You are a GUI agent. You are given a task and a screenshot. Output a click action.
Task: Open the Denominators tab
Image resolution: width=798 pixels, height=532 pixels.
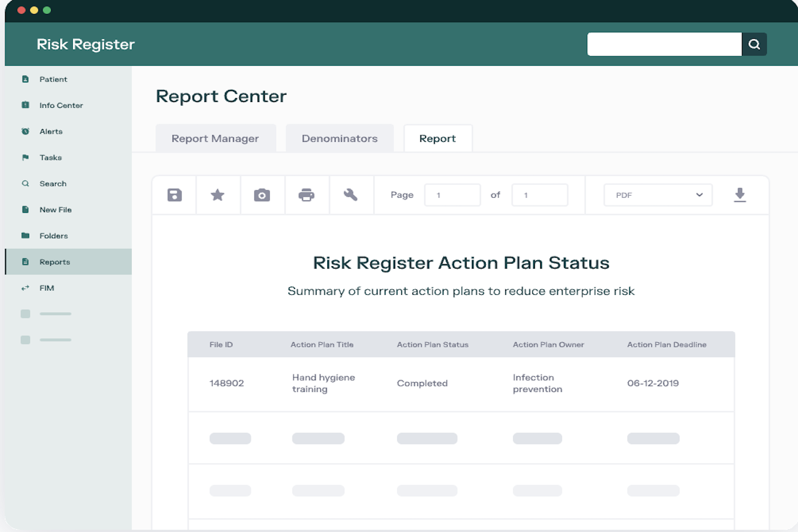point(340,138)
